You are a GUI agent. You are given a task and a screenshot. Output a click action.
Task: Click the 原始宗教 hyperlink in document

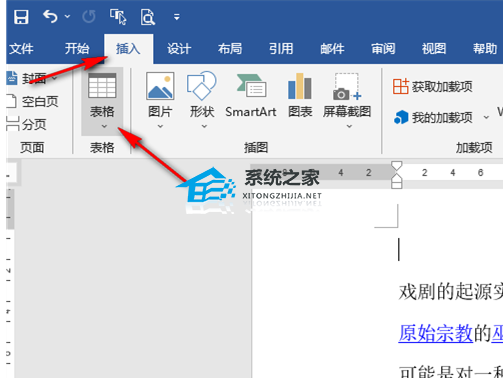pos(436,333)
